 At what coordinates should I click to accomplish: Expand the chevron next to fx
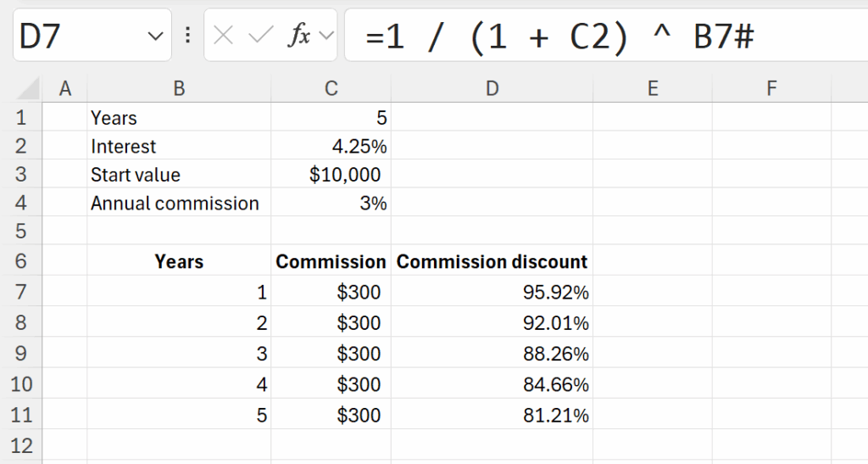(327, 36)
